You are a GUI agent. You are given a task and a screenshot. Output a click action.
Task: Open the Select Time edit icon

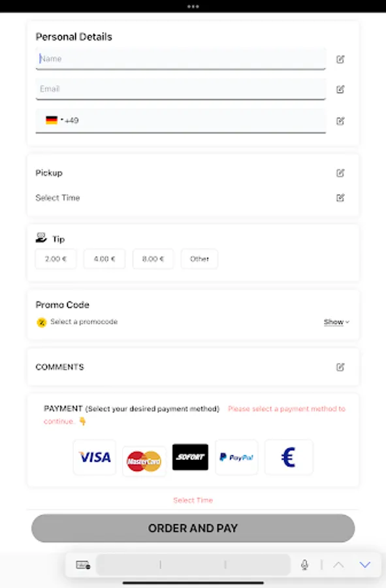(x=340, y=197)
